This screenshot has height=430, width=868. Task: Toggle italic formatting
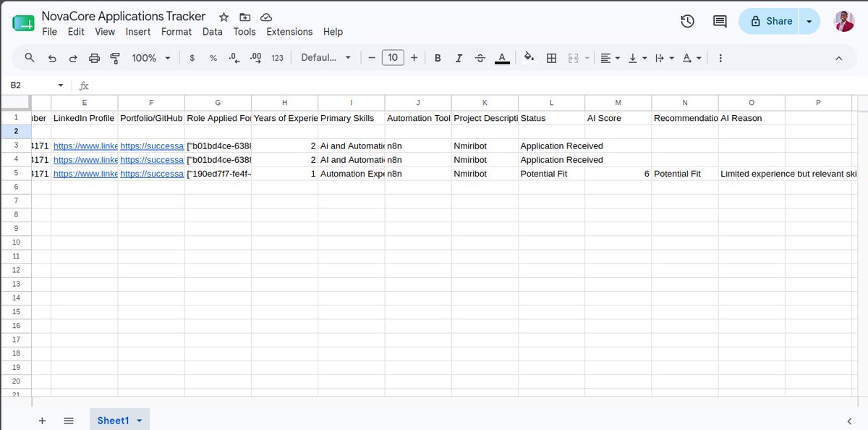click(x=459, y=58)
